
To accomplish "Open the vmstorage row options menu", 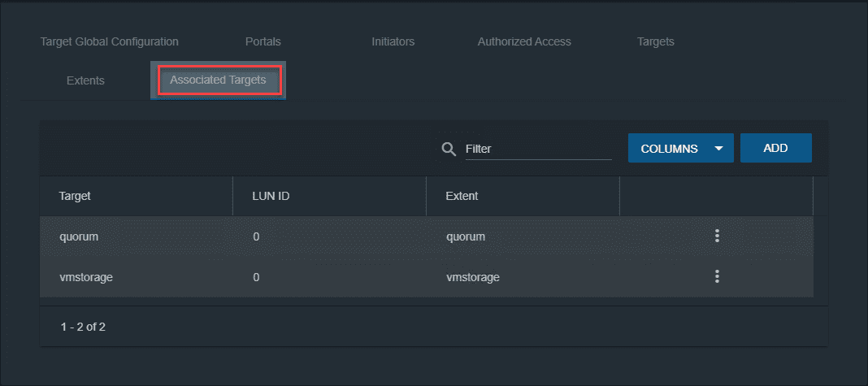I will [x=717, y=276].
